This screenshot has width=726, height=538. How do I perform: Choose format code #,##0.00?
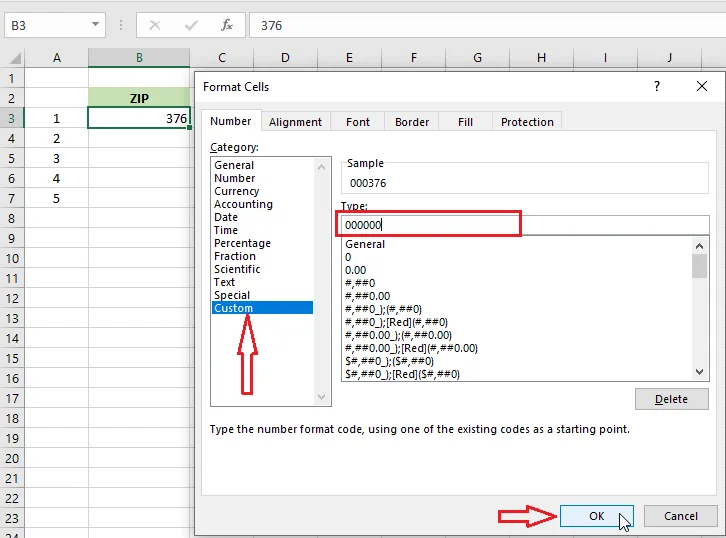point(517,296)
